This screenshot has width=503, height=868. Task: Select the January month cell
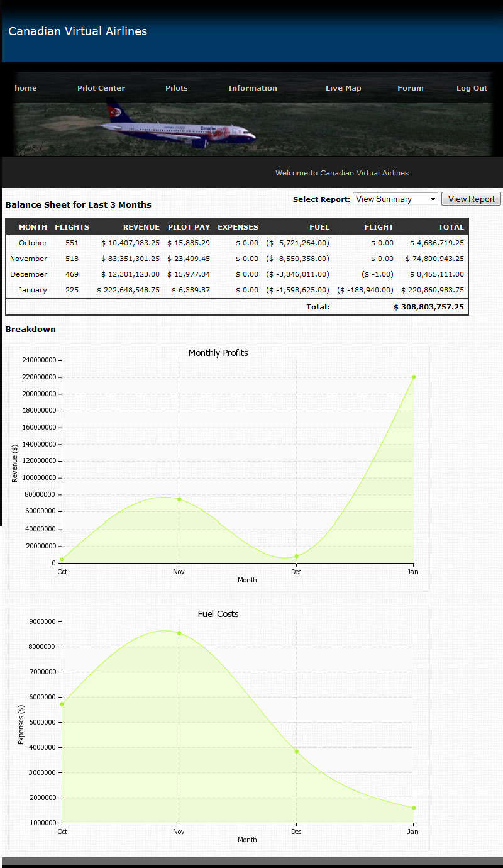(x=31, y=290)
